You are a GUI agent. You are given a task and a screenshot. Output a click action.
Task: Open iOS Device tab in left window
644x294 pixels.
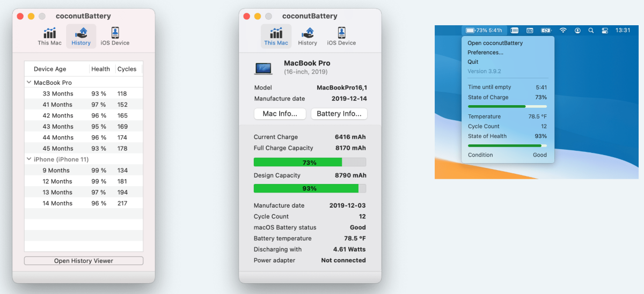pyautogui.click(x=115, y=36)
